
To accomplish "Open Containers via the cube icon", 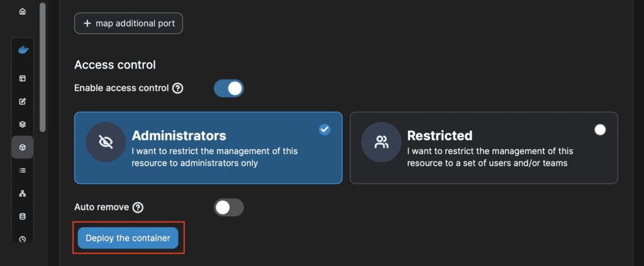I will coord(23,147).
